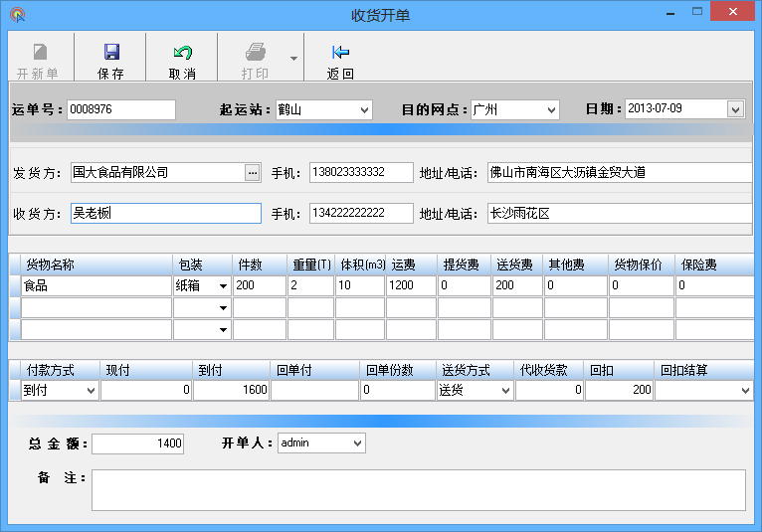Click the New Order (开新单) icon
The image size is (762, 532).
(39, 53)
